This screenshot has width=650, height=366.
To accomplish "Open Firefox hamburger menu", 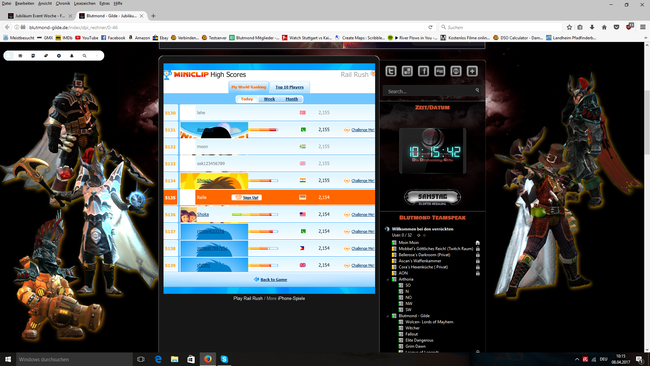I will coord(643,27).
